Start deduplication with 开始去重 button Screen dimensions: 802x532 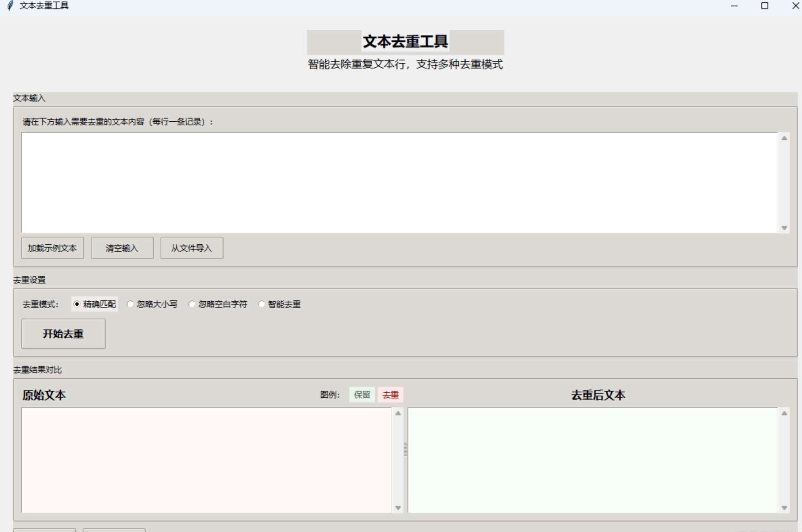click(63, 334)
